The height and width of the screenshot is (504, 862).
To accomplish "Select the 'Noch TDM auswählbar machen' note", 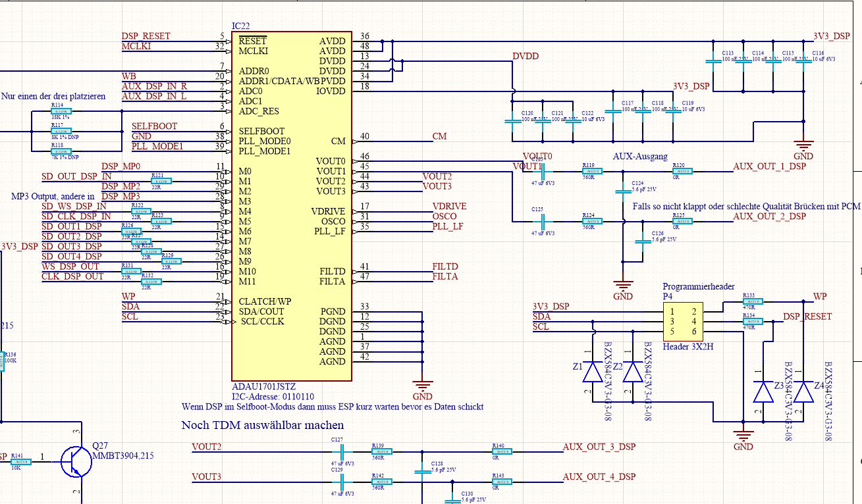I will 262,426.
